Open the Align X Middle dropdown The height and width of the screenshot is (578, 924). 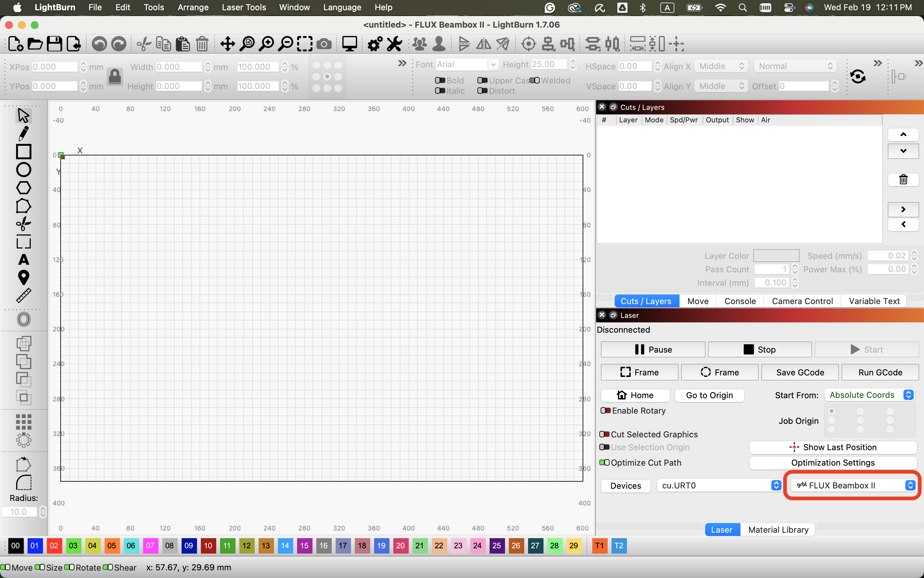pos(721,66)
